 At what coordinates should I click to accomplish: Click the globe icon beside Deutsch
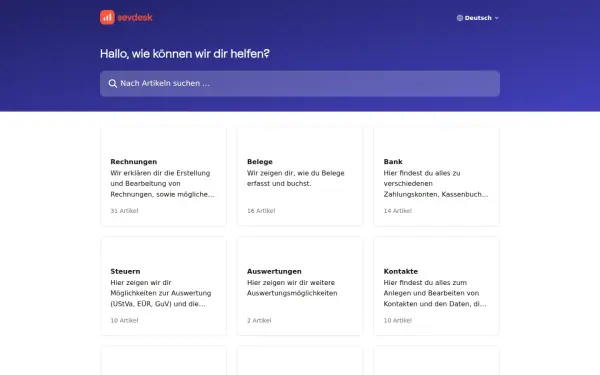coord(460,18)
